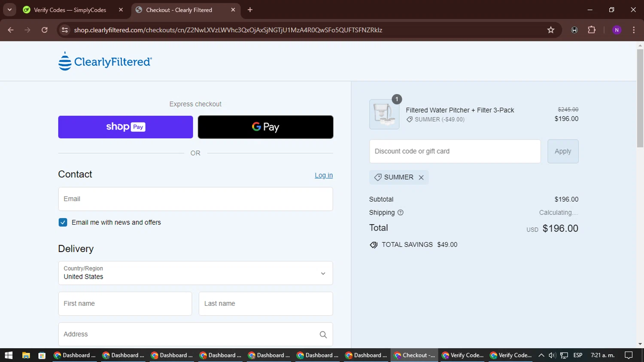Change the ESP input language
The image size is (644, 362).
tap(578, 355)
